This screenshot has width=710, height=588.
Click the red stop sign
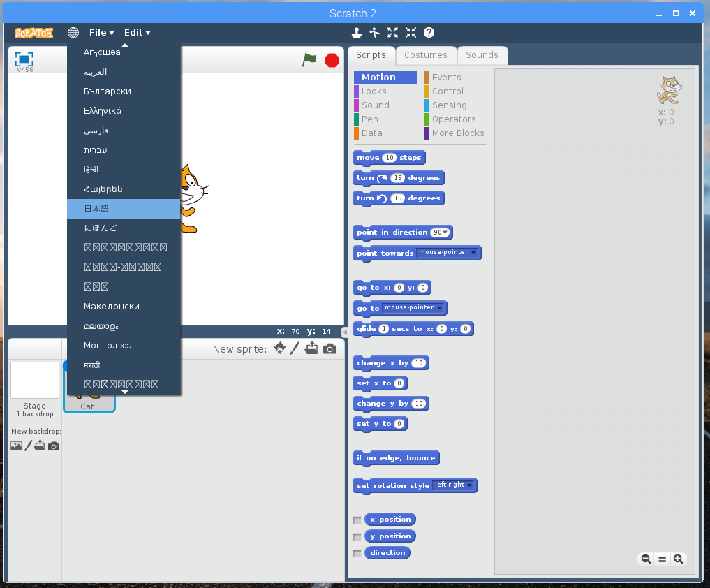[332, 60]
